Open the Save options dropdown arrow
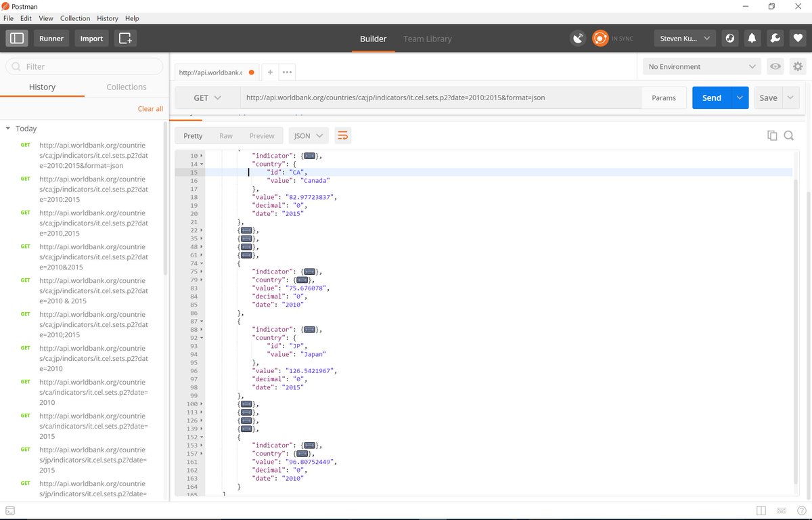 pos(791,97)
